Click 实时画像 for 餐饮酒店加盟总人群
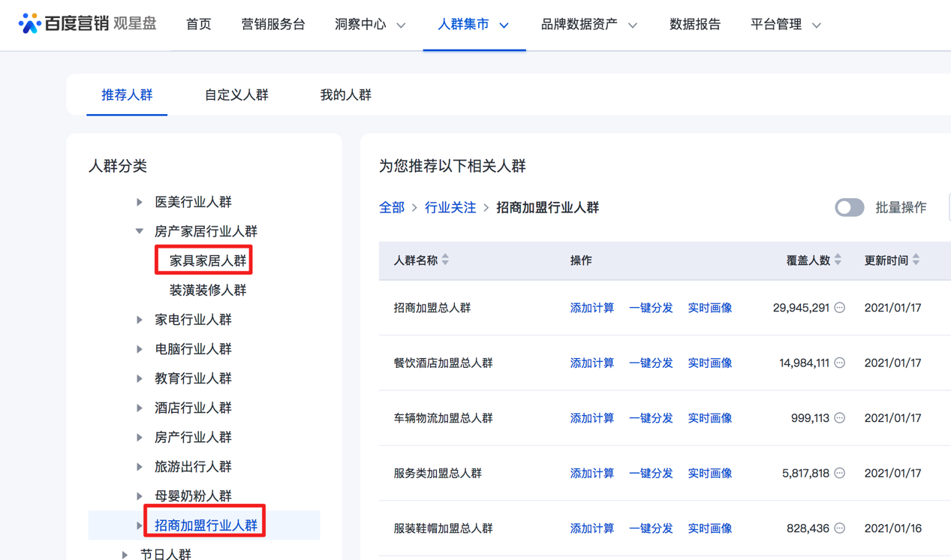The height and width of the screenshot is (560, 951). pos(709,363)
